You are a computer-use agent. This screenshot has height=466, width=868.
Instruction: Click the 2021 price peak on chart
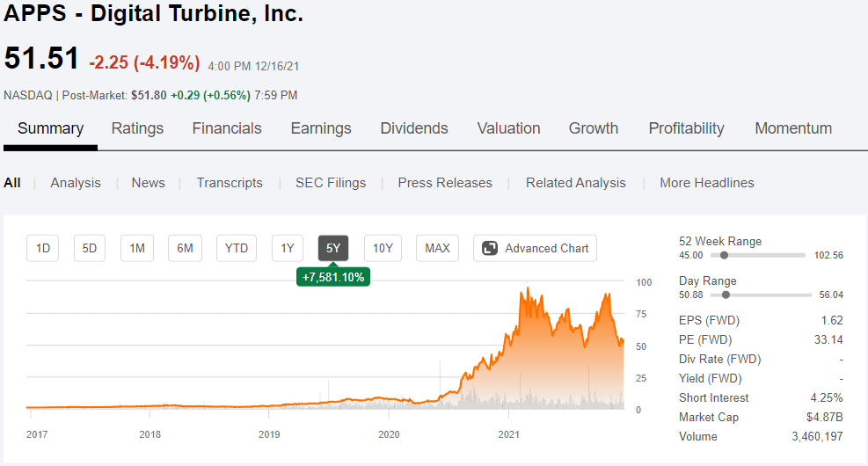[529, 288]
